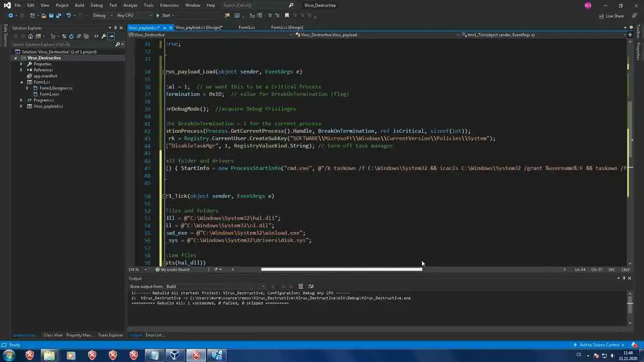The height and width of the screenshot is (362, 644).
Task: Open Properties via wrench icon in Solution Explorer
Action: click(x=104, y=36)
